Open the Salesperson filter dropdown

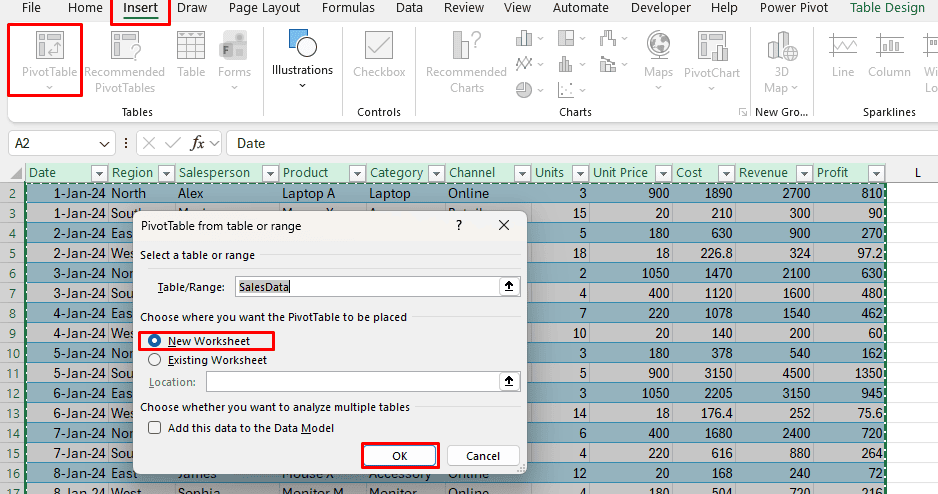click(x=270, y=173)
